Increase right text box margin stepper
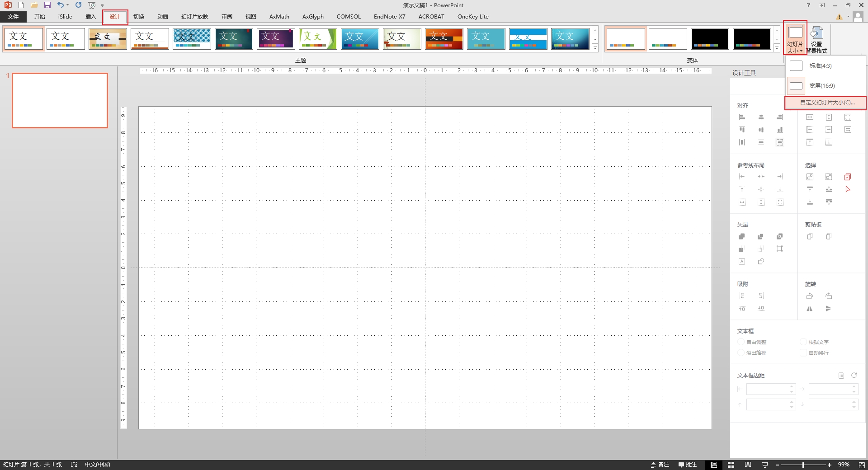Viewport: 868px width, 470px height. click(x=854, y=386)
